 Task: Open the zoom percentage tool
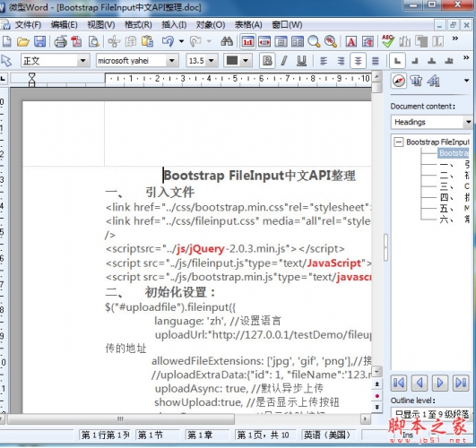coord(330,41)
